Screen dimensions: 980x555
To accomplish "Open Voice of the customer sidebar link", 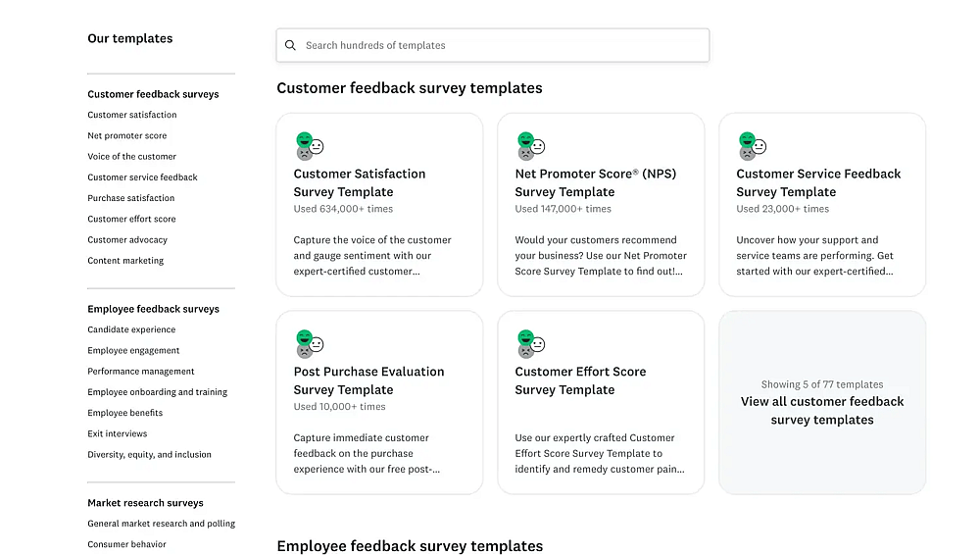I will (132, 157).
